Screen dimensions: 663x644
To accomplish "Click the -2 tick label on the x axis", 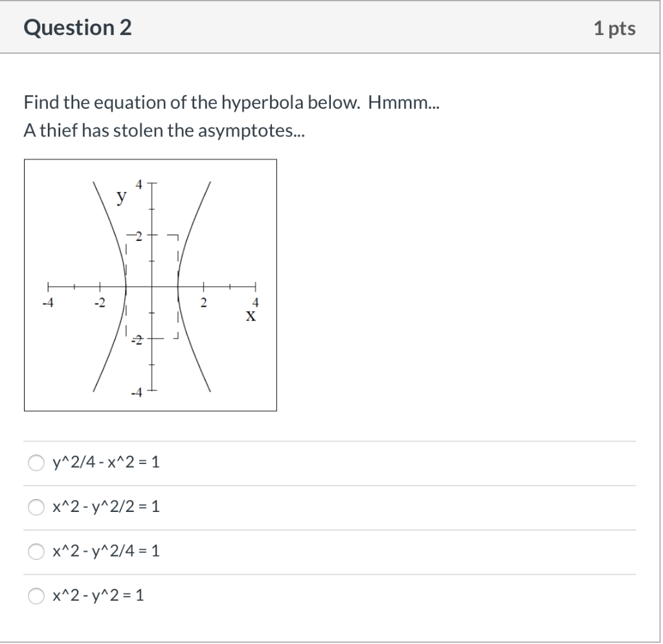I will pos(99,302).
